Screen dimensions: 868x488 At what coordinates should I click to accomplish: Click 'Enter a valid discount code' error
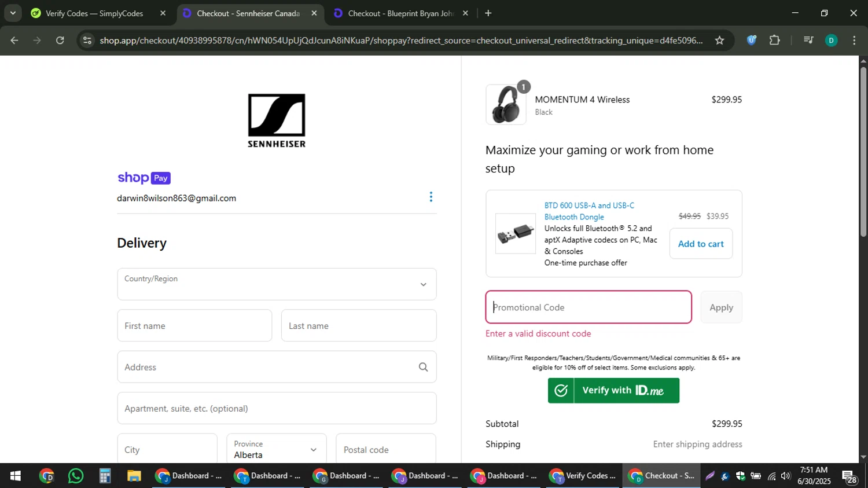tap(538, 333)
